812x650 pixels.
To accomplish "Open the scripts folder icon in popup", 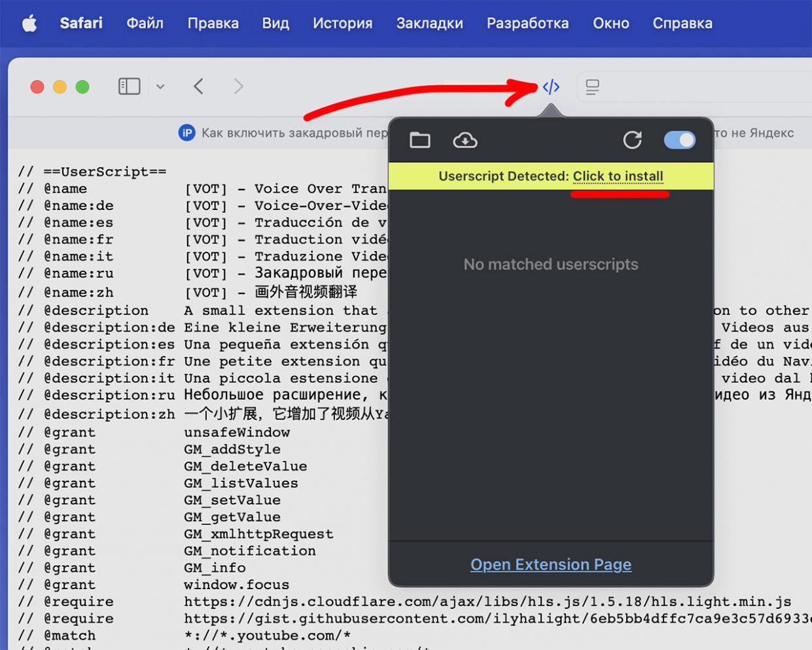I will point(420,140).
